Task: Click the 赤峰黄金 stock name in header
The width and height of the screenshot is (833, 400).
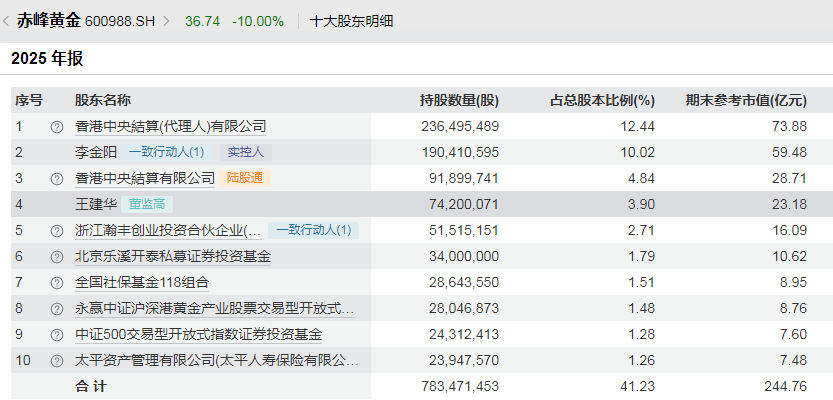Action: point(49,21)
